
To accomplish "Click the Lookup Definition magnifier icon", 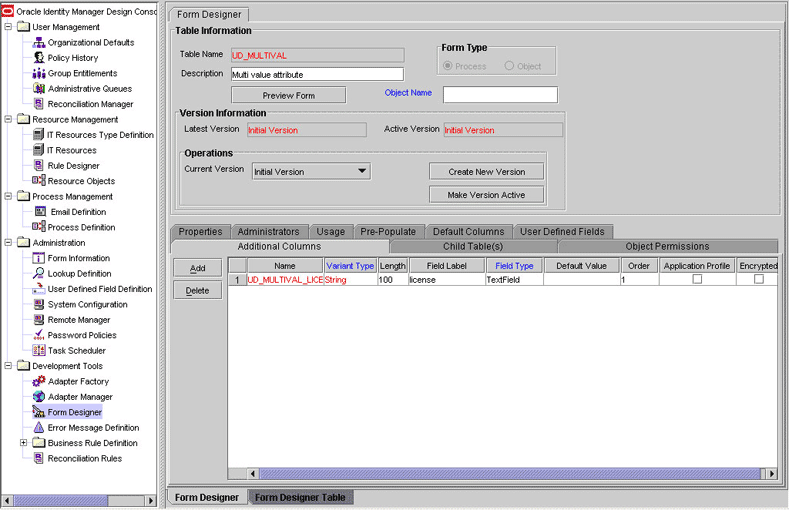I will (39, 273).
